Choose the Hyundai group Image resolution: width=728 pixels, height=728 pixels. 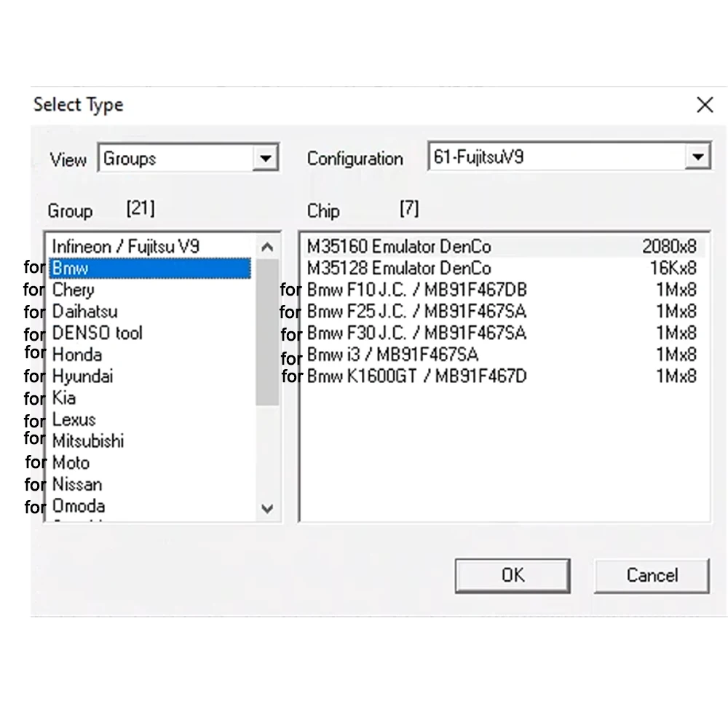pos(150,376)
